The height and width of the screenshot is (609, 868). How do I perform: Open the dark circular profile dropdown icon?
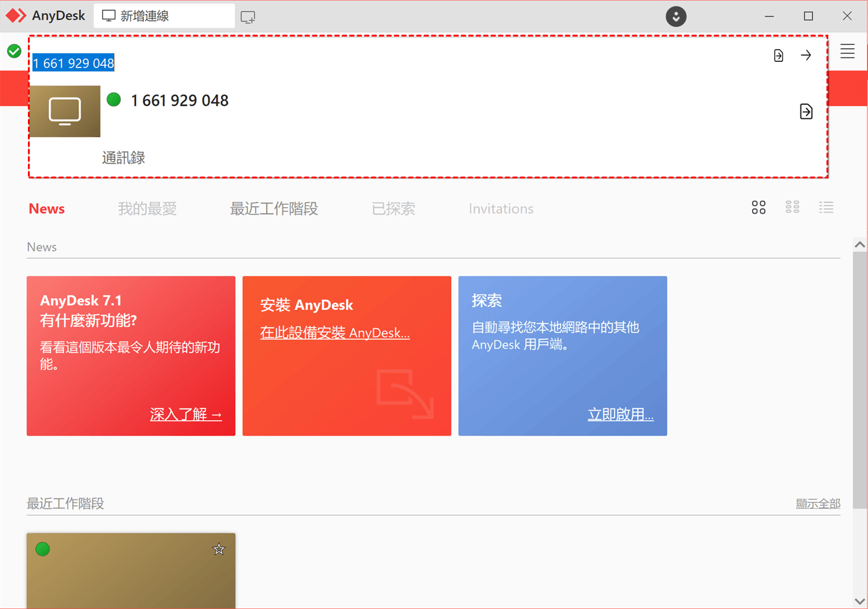676,17
